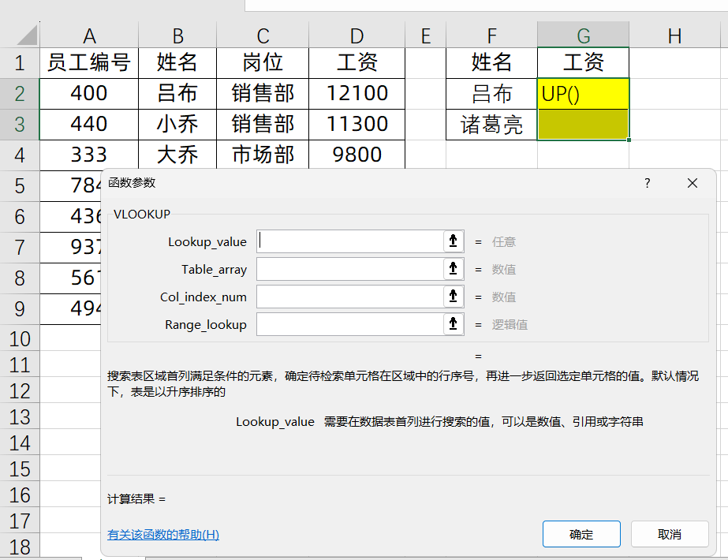
Task: Select column F header
Action: click(x=491, y=35)
